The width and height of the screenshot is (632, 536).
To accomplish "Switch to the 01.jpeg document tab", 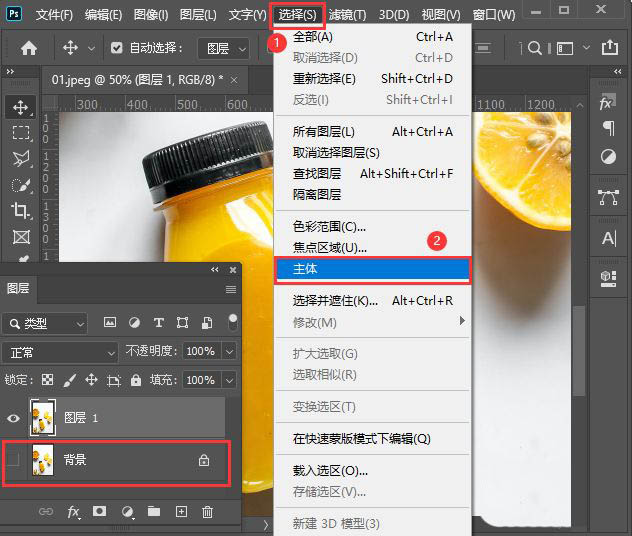I will tap(137, 80).
